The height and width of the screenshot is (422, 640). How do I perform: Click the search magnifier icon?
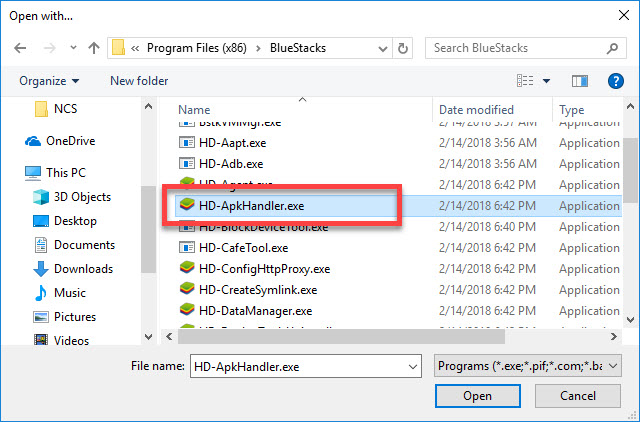coord(612,49)
